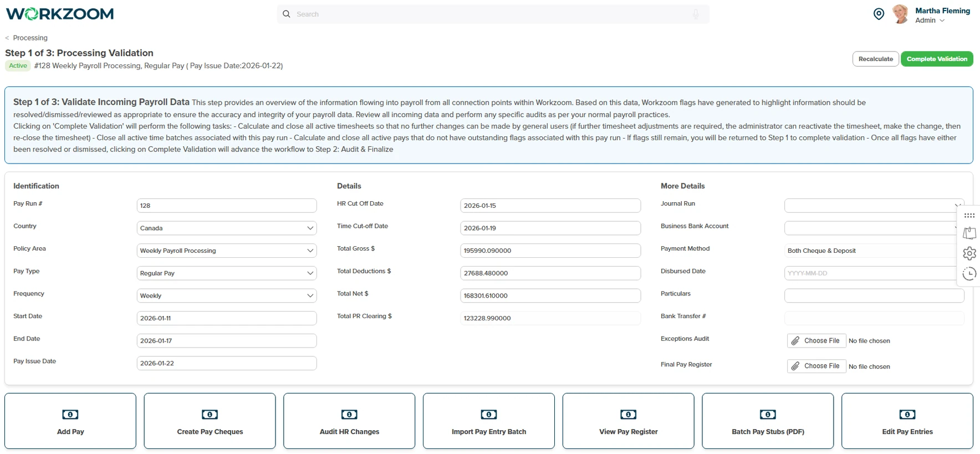Click the Create Pay Cheques tile
The height and width of the screenshot is (454, 980).
[210, 421]
